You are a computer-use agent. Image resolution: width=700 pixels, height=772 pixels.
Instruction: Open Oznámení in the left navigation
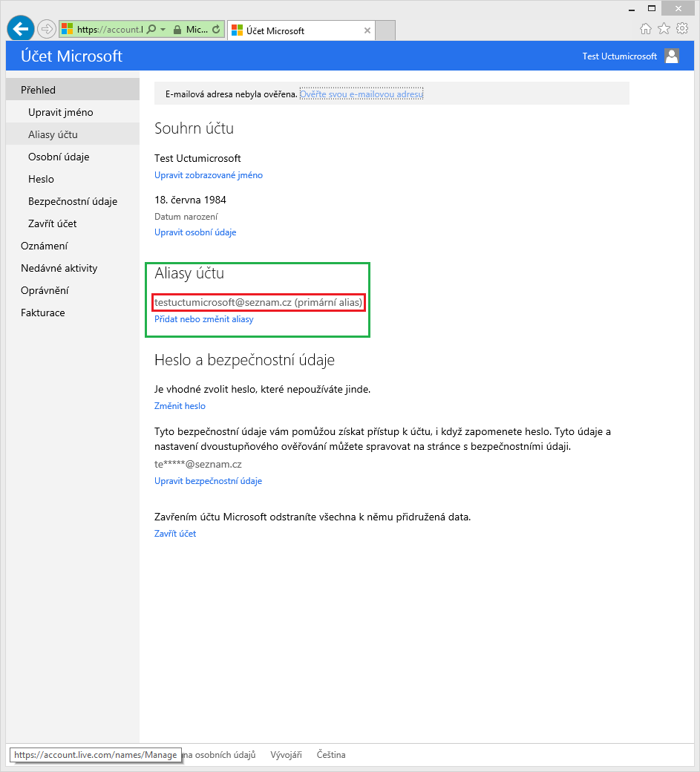click(45, 246)
